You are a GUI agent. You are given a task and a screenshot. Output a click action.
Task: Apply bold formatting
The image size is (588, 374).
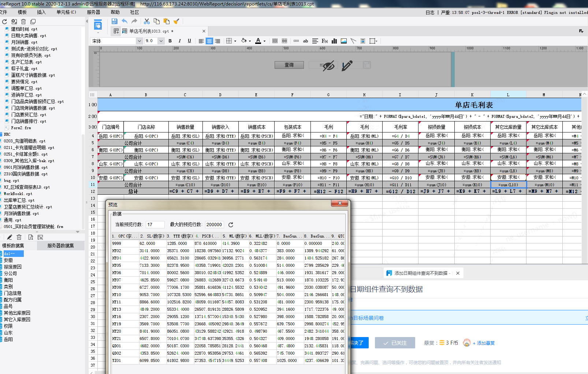[170, 41]
